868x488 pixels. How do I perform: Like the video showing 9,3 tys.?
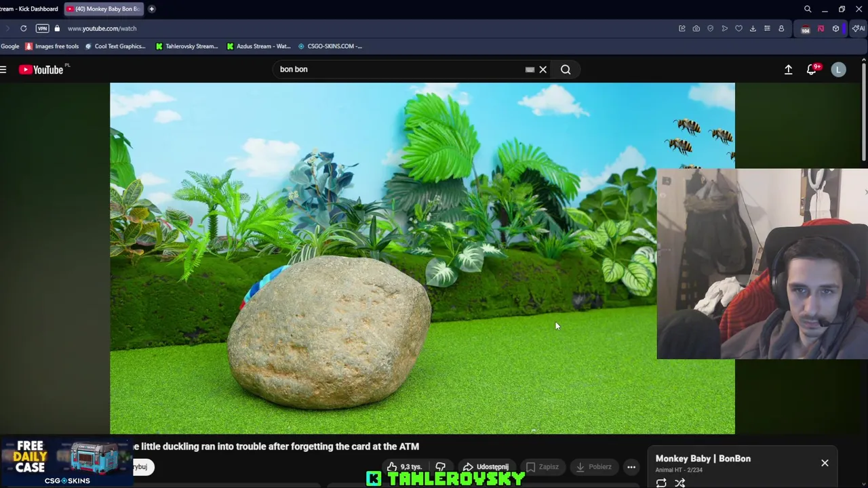point(404,466)
